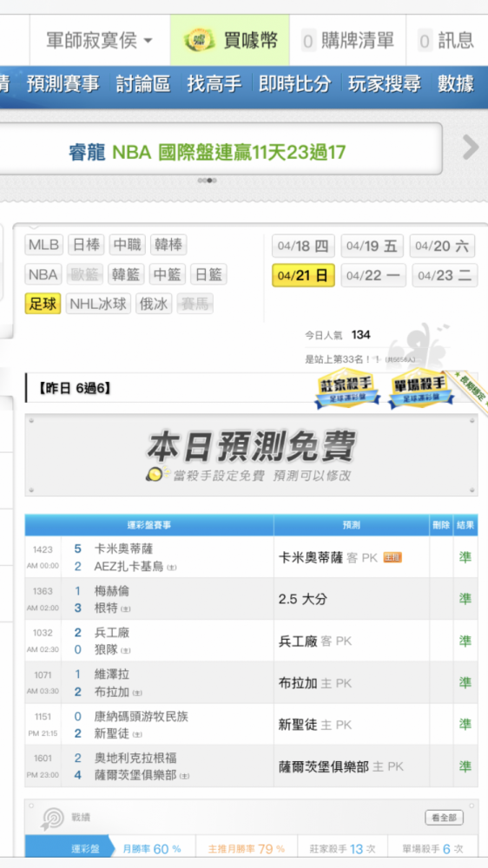Select 日籃 league filter
488x868 pixels.
pyautogui.click(x=208, y=274)
